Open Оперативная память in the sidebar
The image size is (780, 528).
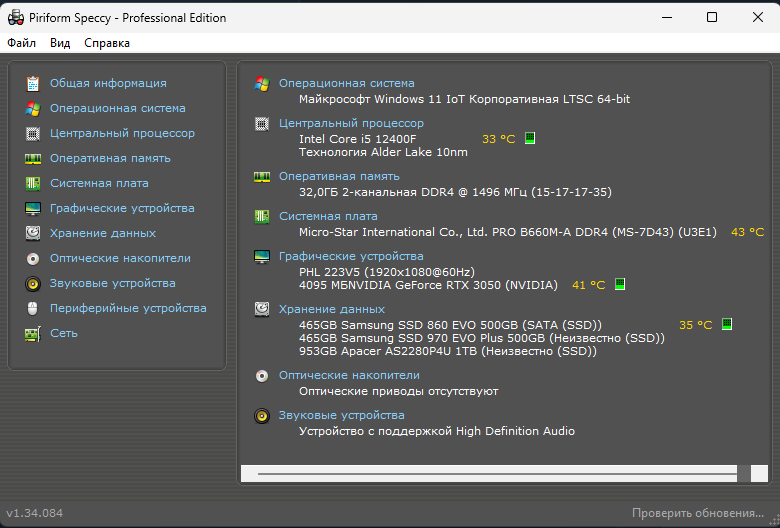tap(110, 158)
